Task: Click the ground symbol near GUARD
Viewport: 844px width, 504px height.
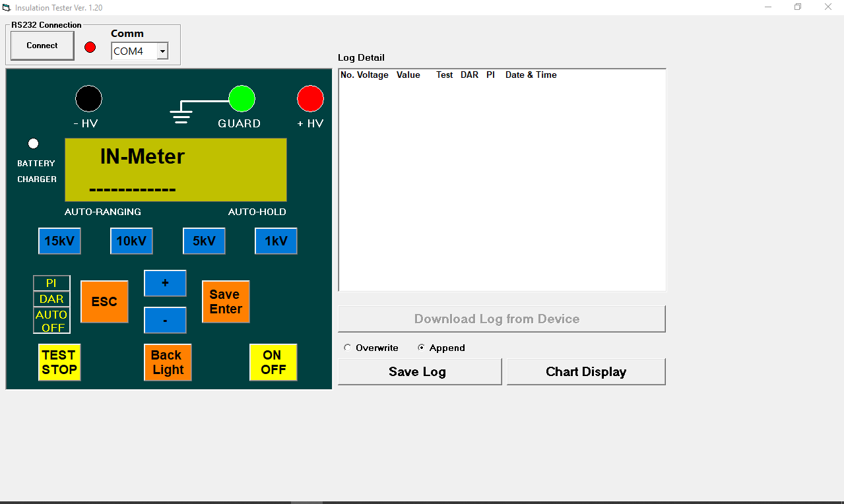Action: 180,116
